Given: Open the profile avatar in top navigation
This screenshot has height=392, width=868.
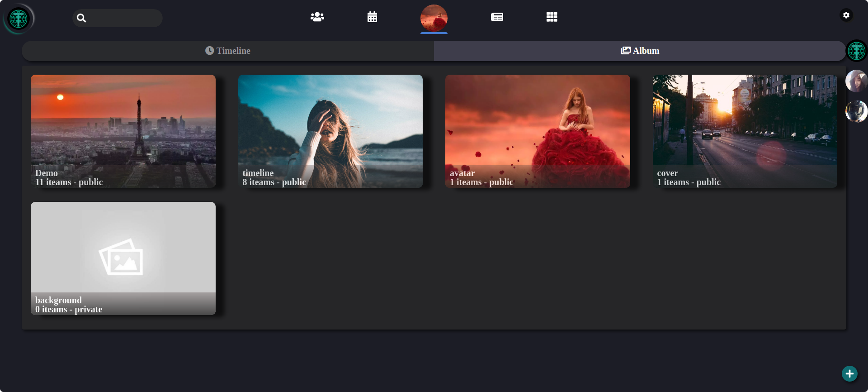Looking at the screenshot, I should pyautogui.click(x=434, y=18).
